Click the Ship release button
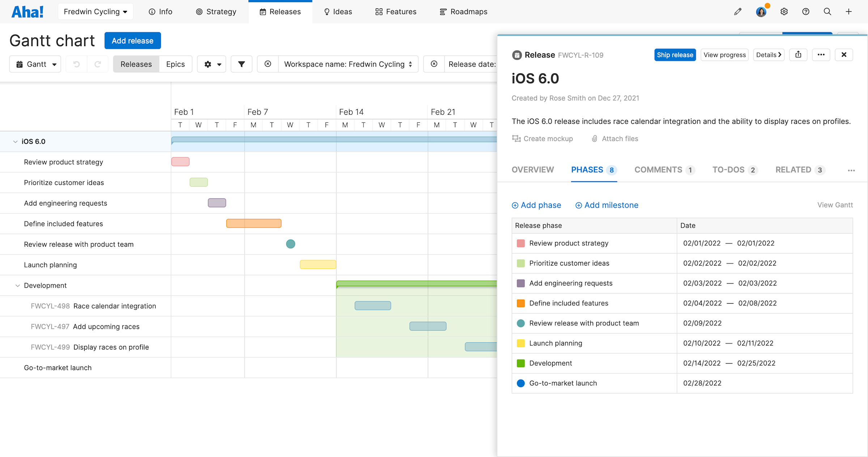This screenshot has width=868, height=457. coord(675,55)
